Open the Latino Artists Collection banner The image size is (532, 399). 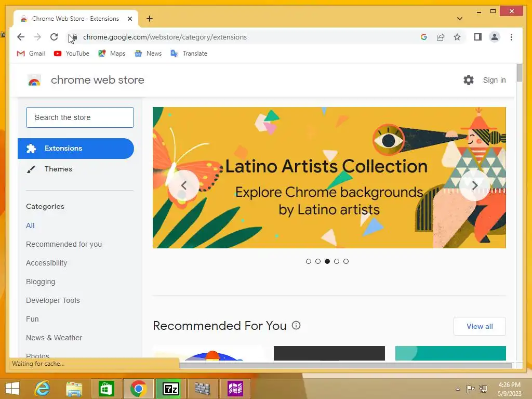(x=329, y=178)
